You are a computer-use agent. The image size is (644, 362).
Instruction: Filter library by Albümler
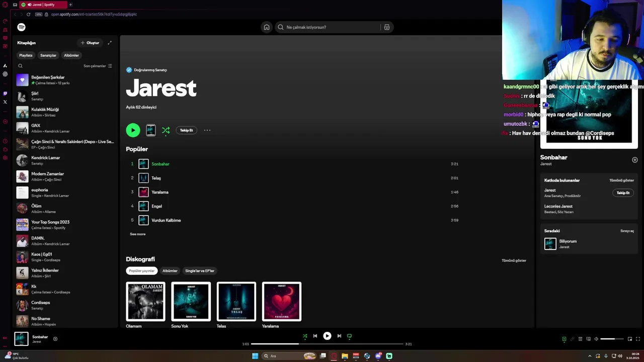click(x=71, y=55)
